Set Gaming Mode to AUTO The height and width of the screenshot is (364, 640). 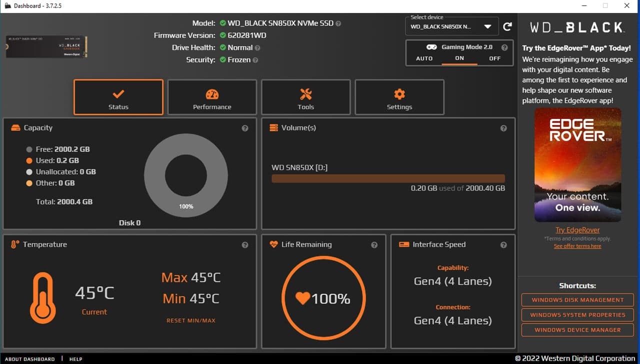tap(424, 58)
